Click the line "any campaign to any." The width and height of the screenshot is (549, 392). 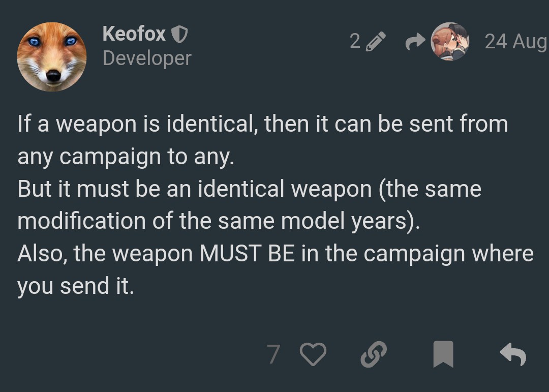[126, 157]
